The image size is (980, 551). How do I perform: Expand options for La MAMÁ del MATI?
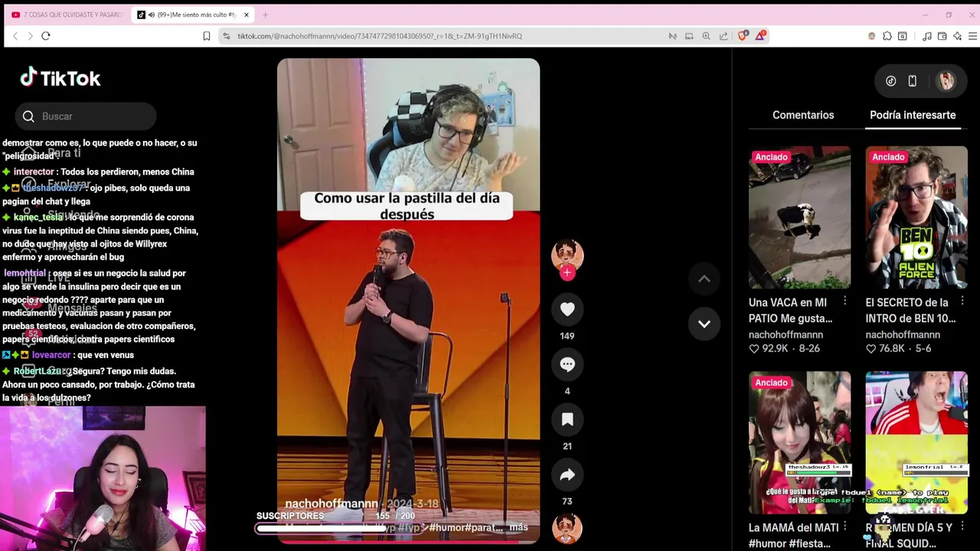[x=844, y=527]
